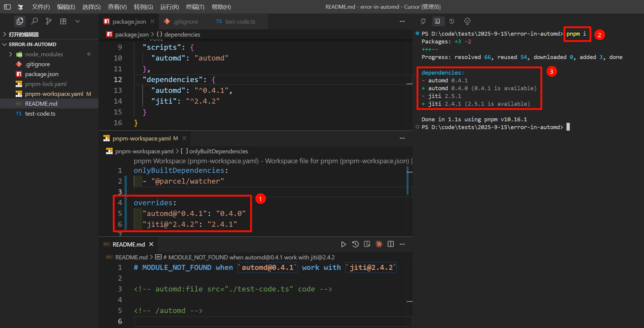Open .gitignore in the file tree

pos(49,64)
